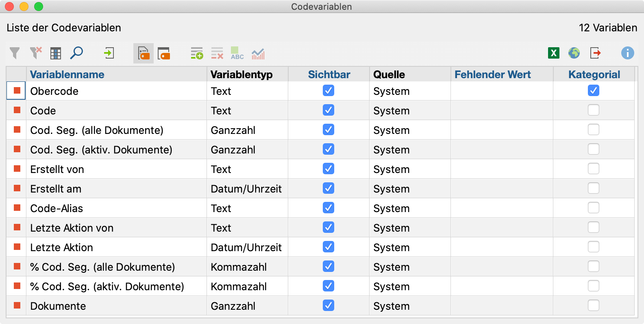This screenshot has width=644, height=324.
Task: Enable Kategorial for Cod. Seg. (aktiv. Dokumente)
Action: click(594, 149)
